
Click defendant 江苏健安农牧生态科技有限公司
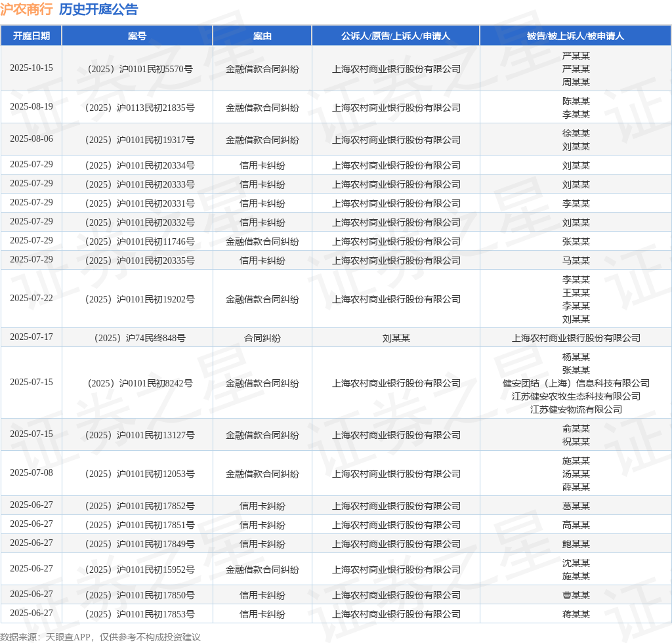pyautogui.click(x=576, y=396)
